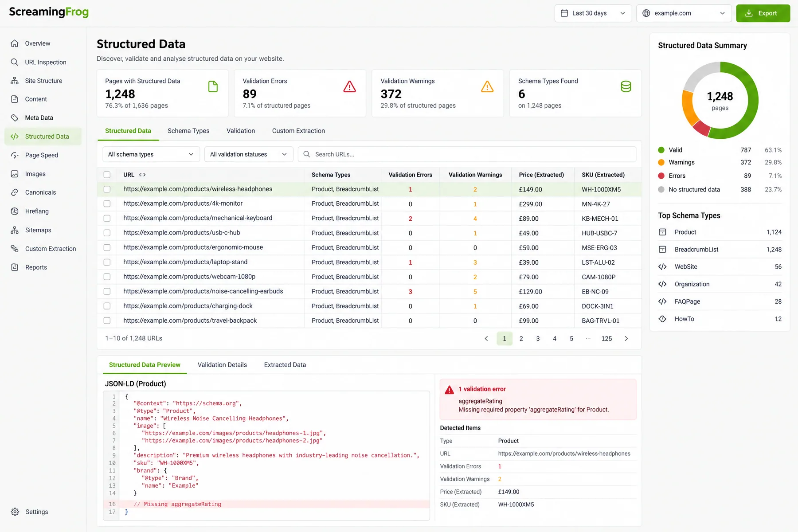Open the Extracted Data tab
The height and width of the screenshot is (532, 798).
pyautogui.click(x=285, y=365)
